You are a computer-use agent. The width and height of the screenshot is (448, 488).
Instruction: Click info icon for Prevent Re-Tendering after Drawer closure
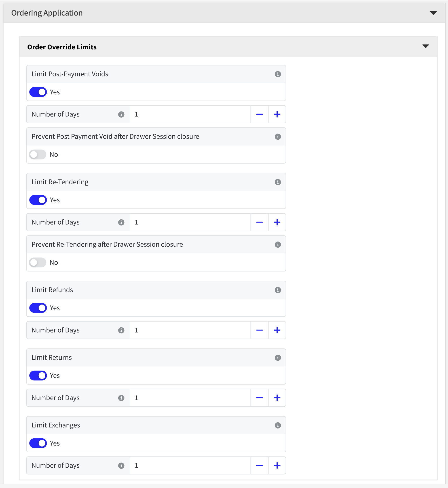point(278,244)
